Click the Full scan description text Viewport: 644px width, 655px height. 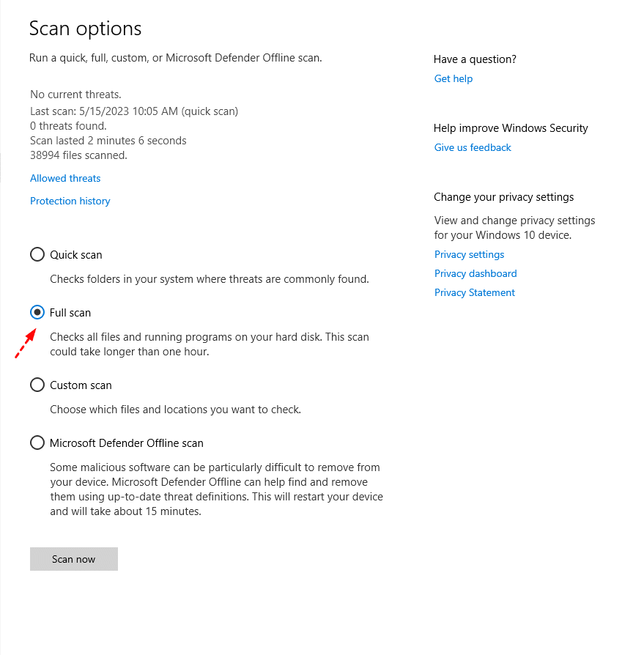tap(210, 344)
